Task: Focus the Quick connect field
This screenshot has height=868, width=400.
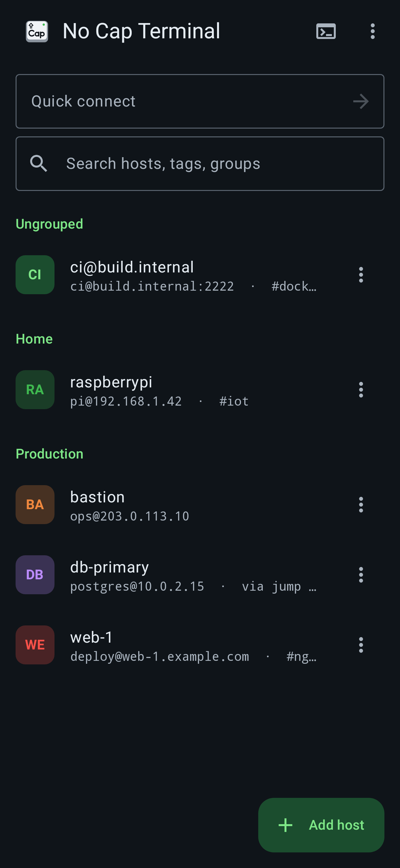Action: tap(200, 101)
